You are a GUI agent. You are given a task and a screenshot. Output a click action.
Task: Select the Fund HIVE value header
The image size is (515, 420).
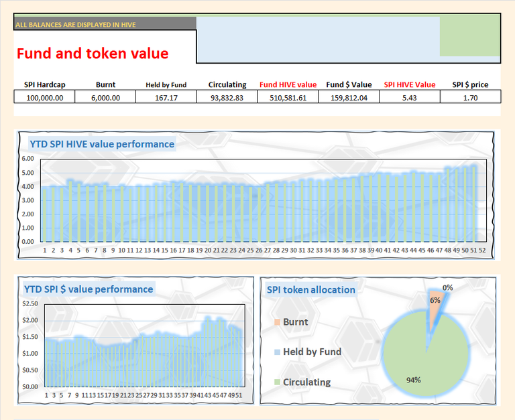pos(288,84)
